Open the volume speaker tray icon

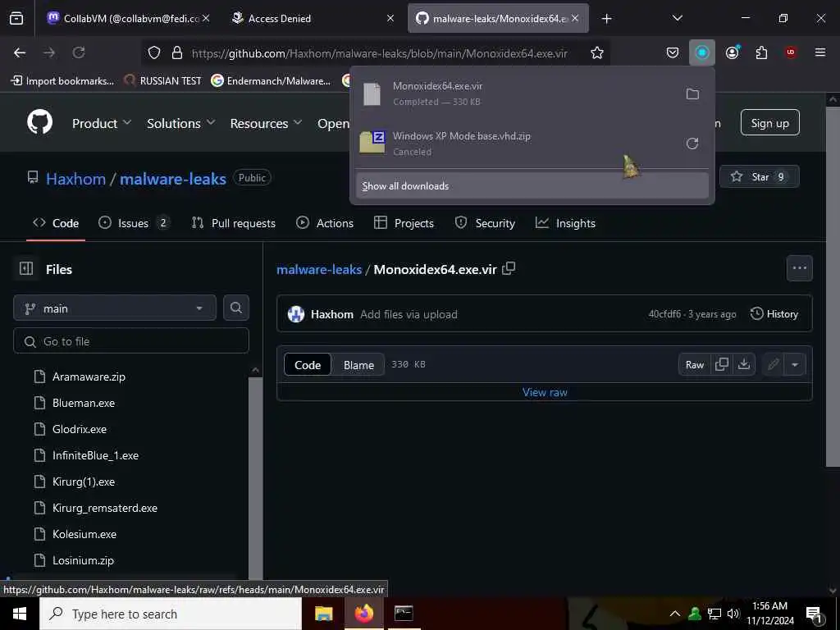[x=733, y=614]
